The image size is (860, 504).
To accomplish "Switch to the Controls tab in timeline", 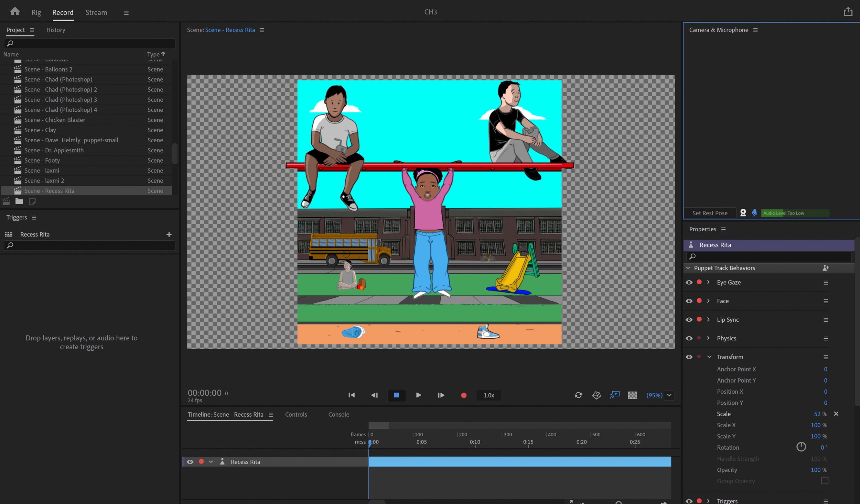I will click(x=297, y=414).
